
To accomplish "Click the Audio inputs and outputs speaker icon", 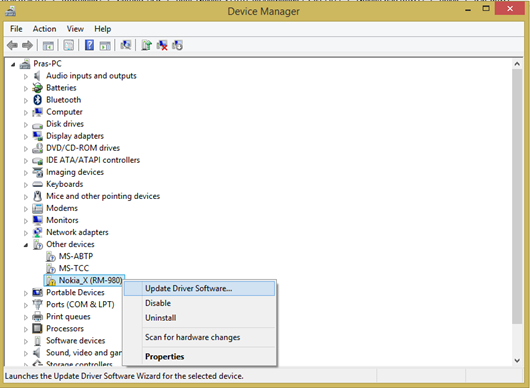I will [x=37, y=76].
